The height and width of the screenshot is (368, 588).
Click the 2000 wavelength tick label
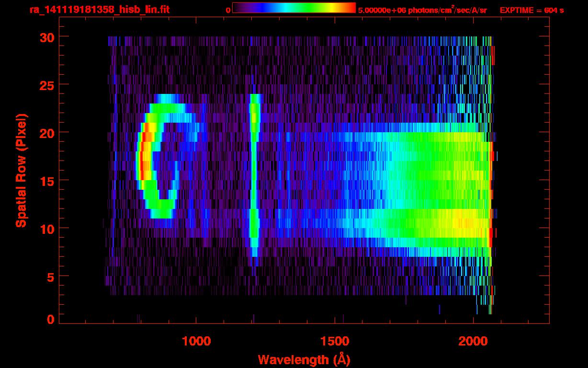point(473,341)
